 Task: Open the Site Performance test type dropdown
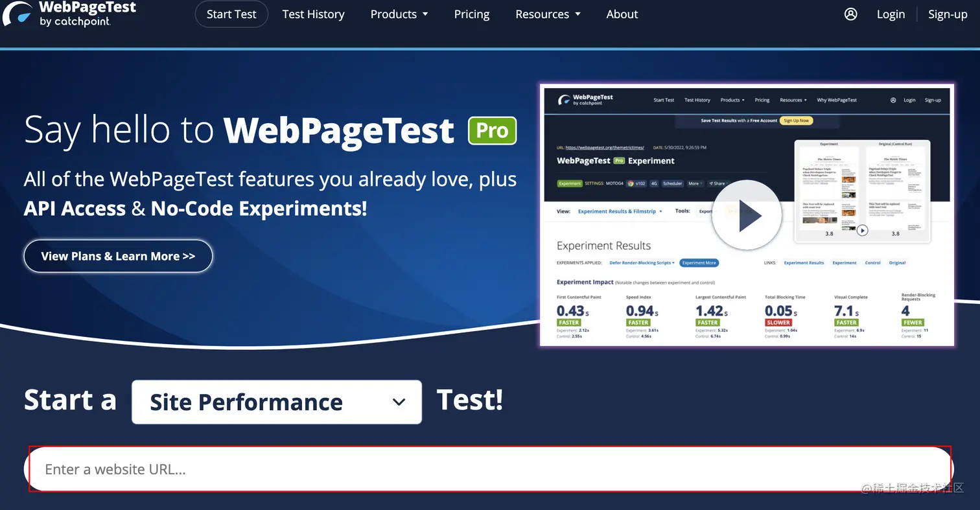pos(277,402)
